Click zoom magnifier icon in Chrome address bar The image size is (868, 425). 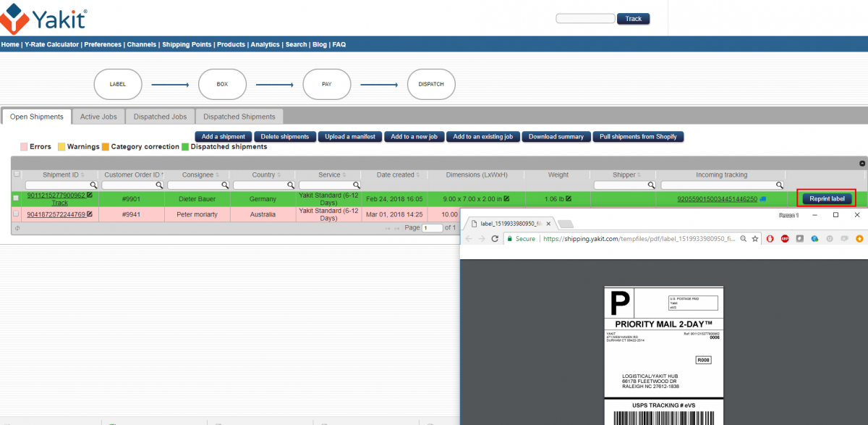pyautogui.click(x=744, y=238)
